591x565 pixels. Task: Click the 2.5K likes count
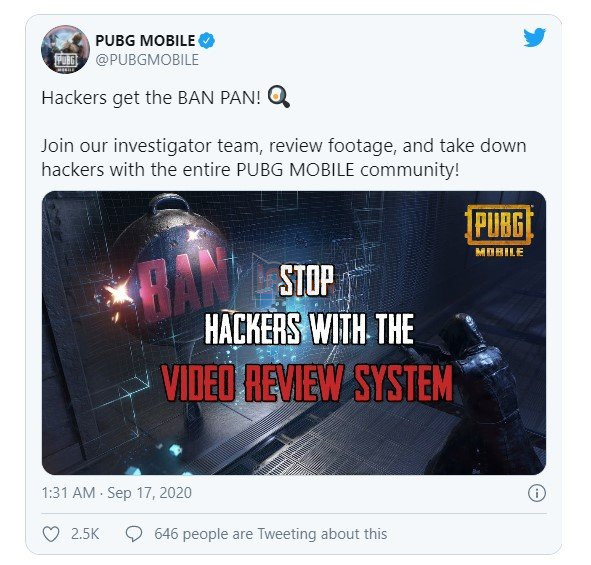pos(85,534)
